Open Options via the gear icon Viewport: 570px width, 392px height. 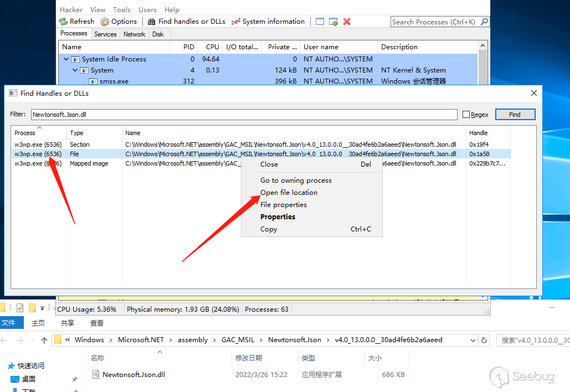point(105,22)
